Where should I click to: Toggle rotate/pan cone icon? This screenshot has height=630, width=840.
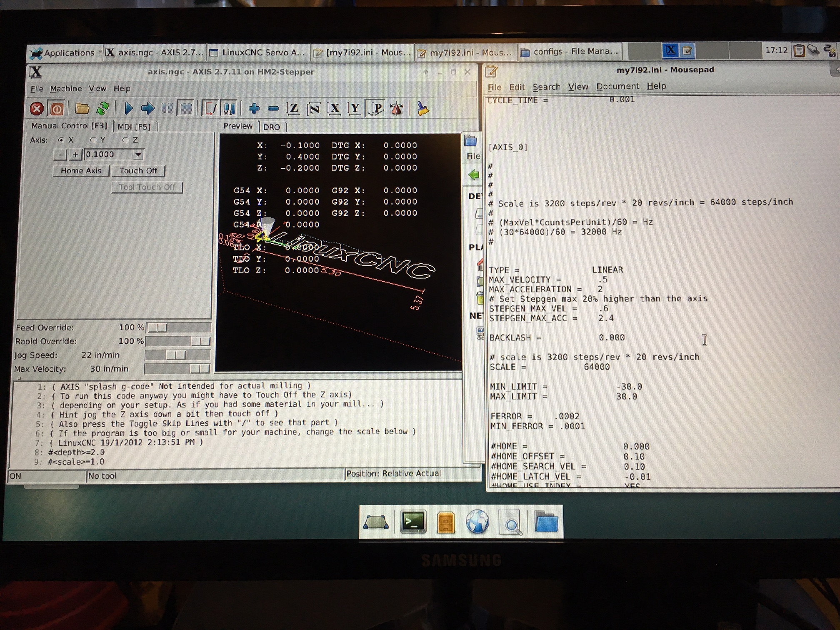pos(396,109)
